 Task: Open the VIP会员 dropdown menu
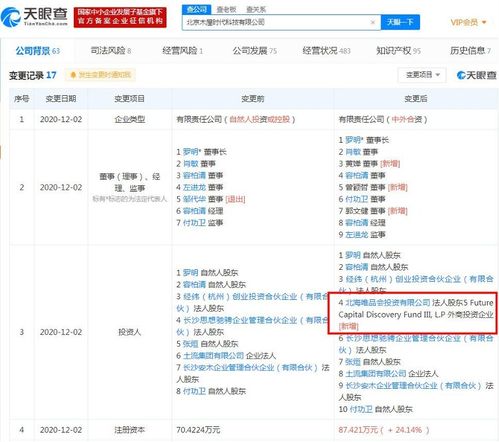(x=468, y=22)
